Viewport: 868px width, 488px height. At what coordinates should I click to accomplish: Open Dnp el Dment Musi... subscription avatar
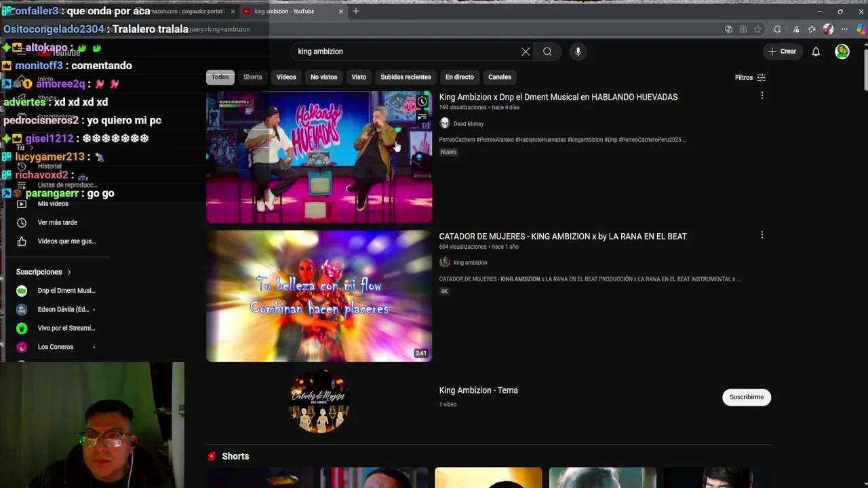[22, 291]
